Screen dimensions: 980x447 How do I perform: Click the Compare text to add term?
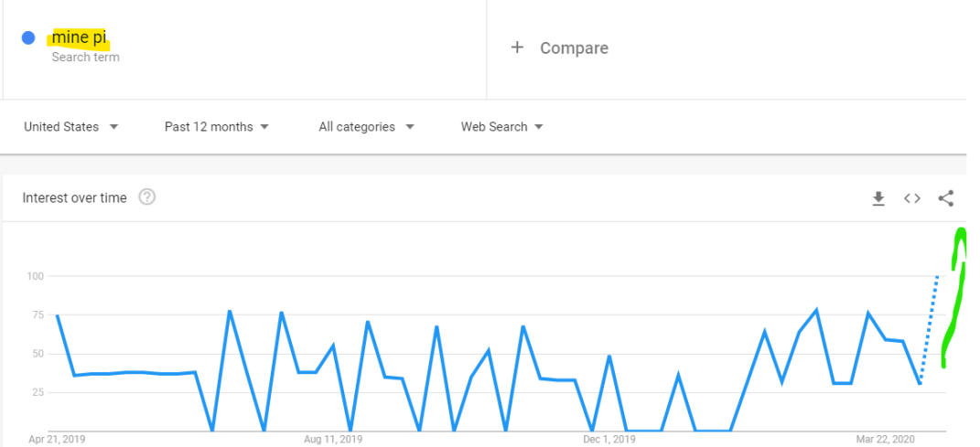point(574,48)
